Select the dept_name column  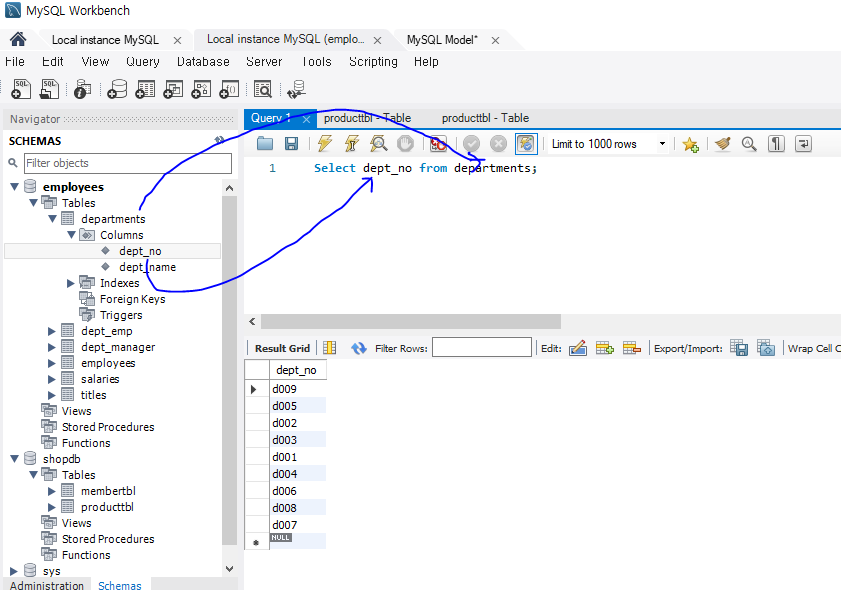(147, 267)
